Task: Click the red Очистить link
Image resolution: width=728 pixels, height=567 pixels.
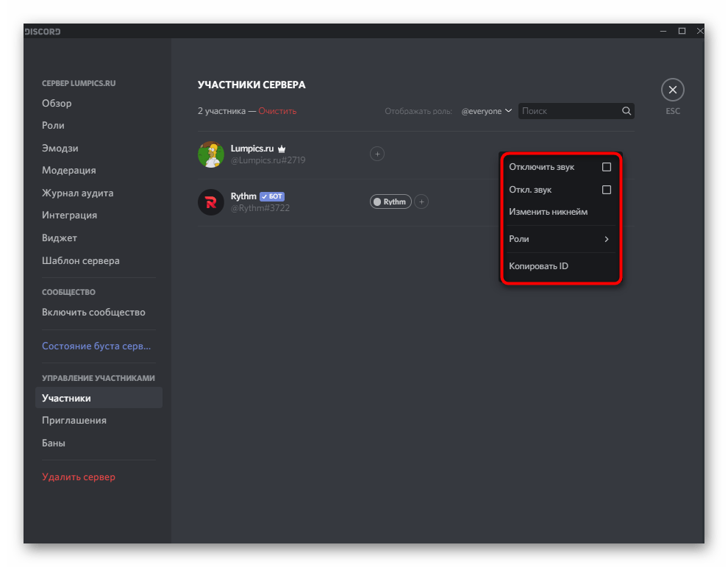Action: (277, 111)
